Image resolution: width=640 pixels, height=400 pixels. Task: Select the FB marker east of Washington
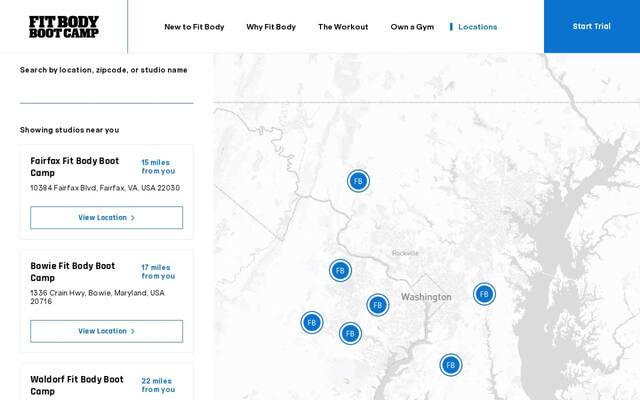pos(484,294)
